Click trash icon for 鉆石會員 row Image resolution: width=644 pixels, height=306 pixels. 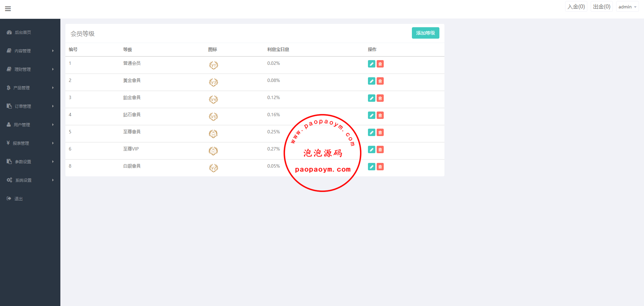[x=380, y=116]
